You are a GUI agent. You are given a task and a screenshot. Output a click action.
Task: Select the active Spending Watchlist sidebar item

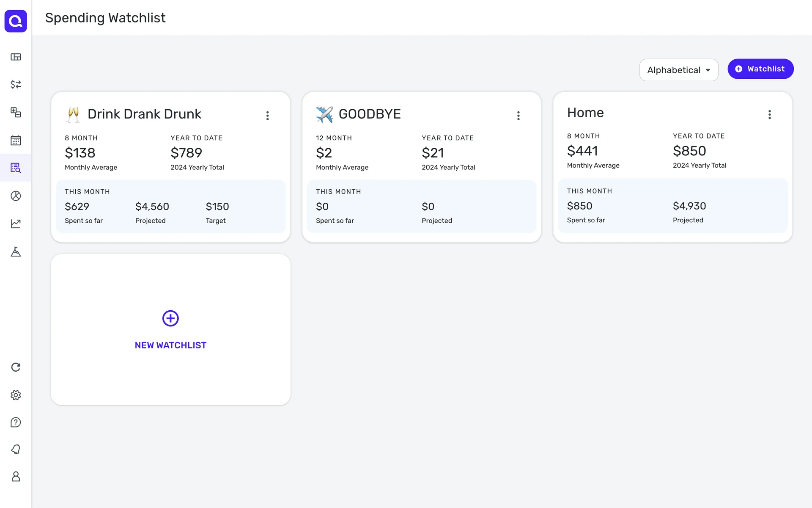coord(16,168)
